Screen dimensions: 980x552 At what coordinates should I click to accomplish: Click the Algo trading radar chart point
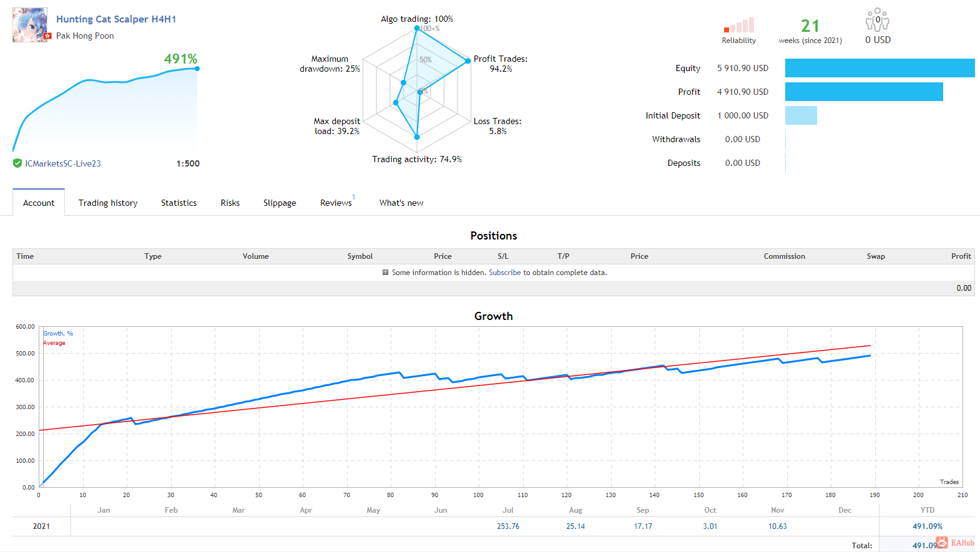click(x=417, y=28)
